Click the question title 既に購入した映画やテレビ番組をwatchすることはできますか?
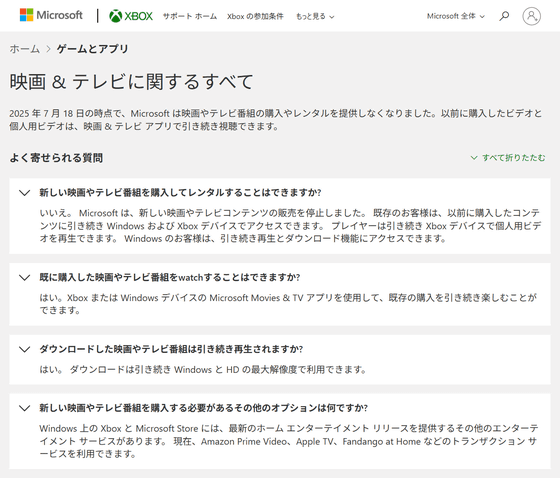The image size is (560, 478). click(x=170, y=277)
